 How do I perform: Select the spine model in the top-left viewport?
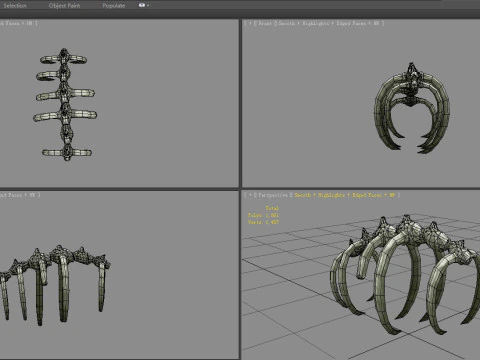click(65, 105)
